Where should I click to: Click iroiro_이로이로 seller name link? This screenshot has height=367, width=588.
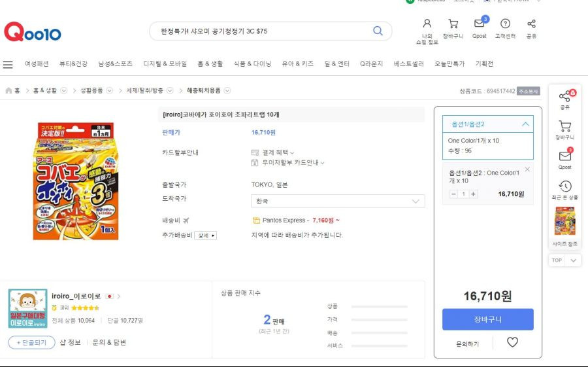click(76, 296)
